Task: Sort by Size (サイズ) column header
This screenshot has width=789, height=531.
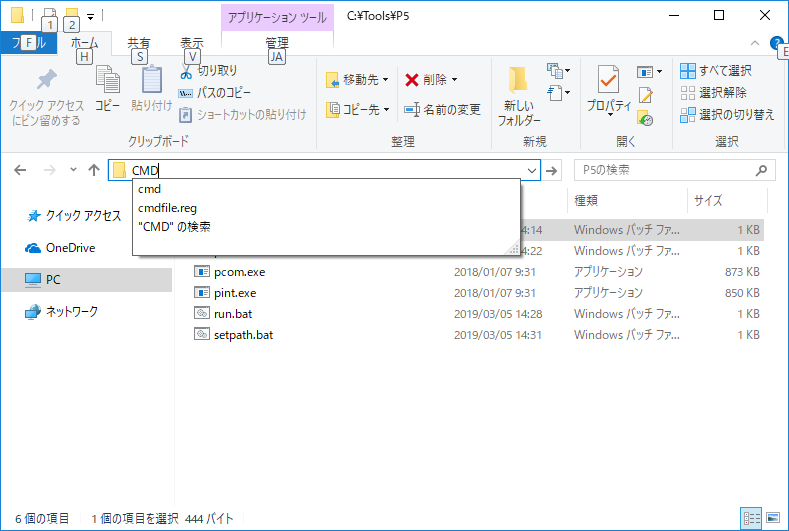Action: coord(727,200)
